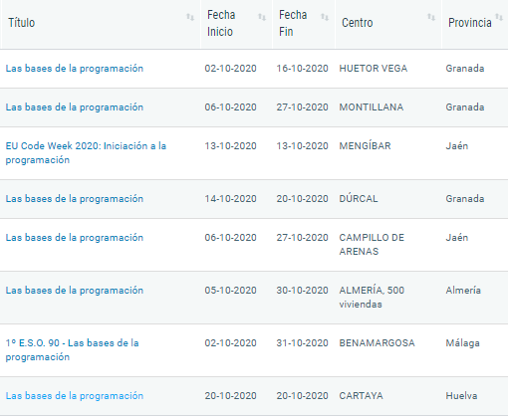
Task: Open CARTAYA row course title link
Action: click(75, 396)
